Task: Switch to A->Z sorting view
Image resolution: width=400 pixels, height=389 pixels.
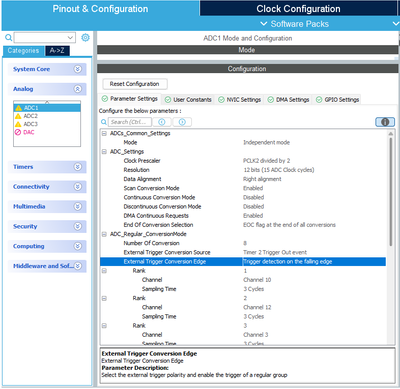Action: click(x=57, y=51)
